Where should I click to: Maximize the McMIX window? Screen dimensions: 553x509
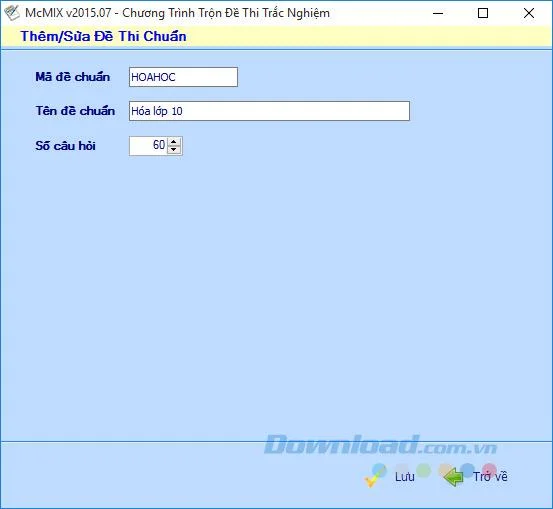pos(483,13)
